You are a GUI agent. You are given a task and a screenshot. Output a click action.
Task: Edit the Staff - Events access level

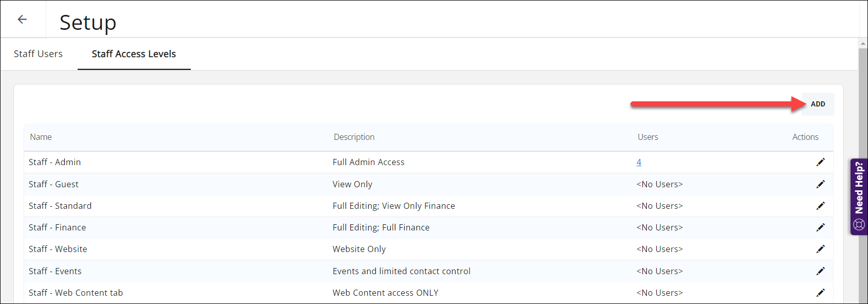click(x=821, y=271)
